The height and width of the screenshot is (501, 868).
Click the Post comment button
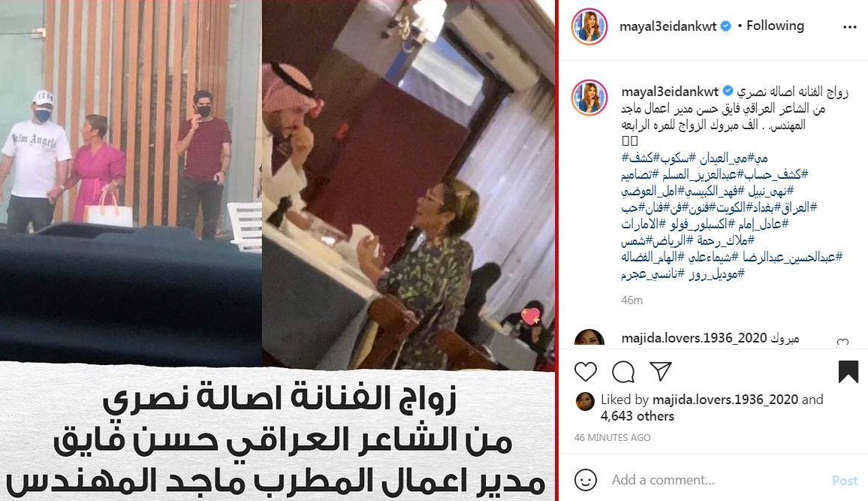point(844,481)
